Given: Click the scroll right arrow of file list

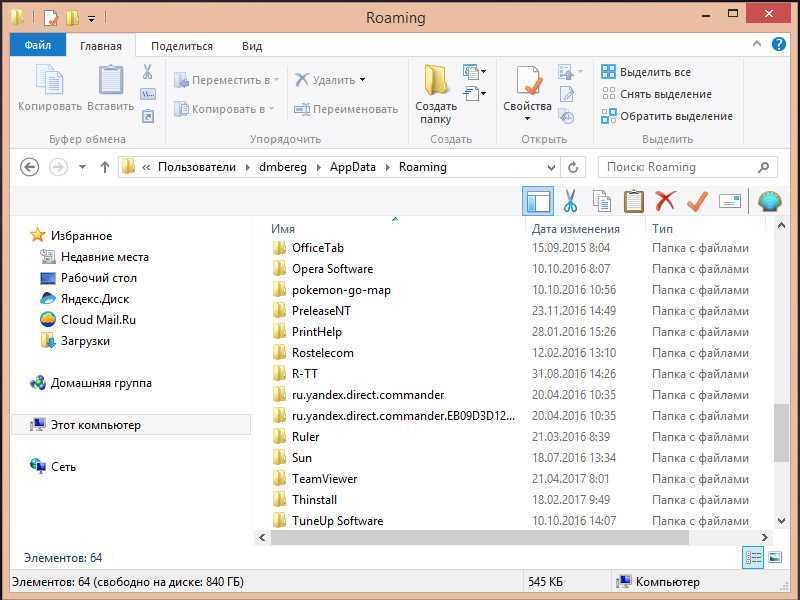Looking at the screenshot, I should pos(764,537).
